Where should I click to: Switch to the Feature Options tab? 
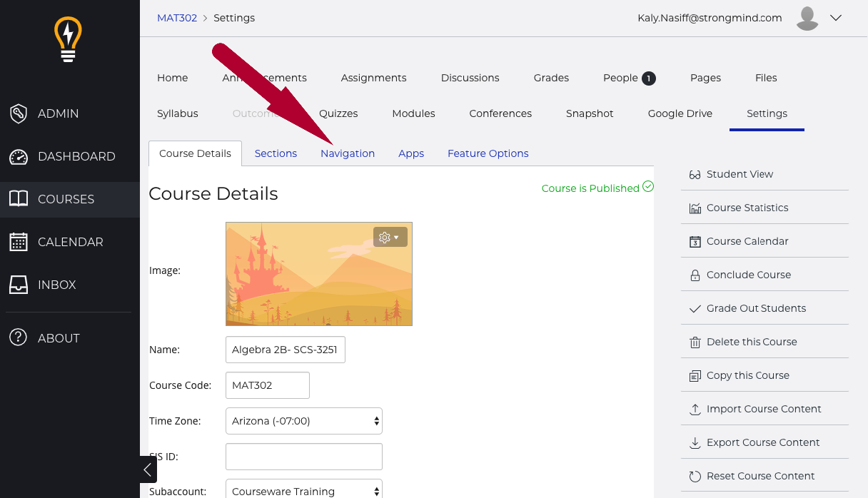488,153
